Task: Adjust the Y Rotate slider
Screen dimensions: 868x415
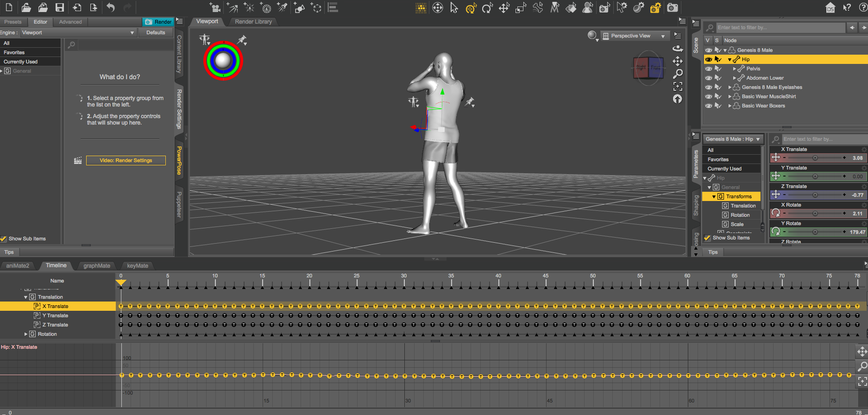Action: pos(815,232)
